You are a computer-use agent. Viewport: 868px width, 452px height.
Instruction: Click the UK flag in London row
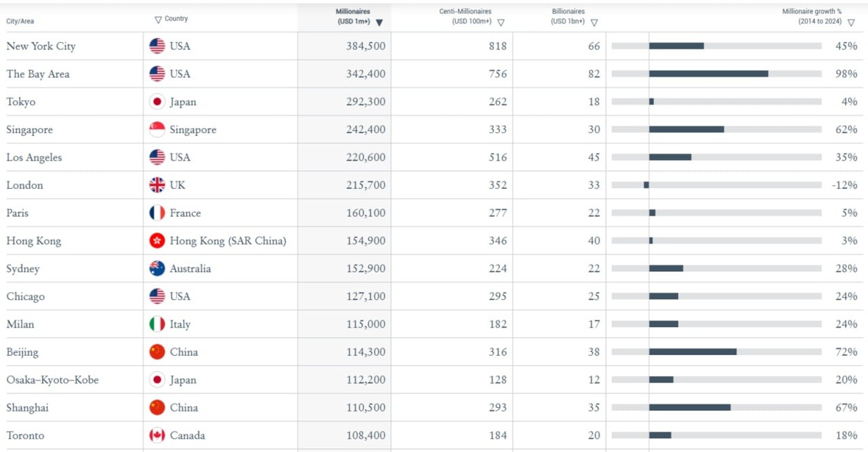[x=157, y=185]
